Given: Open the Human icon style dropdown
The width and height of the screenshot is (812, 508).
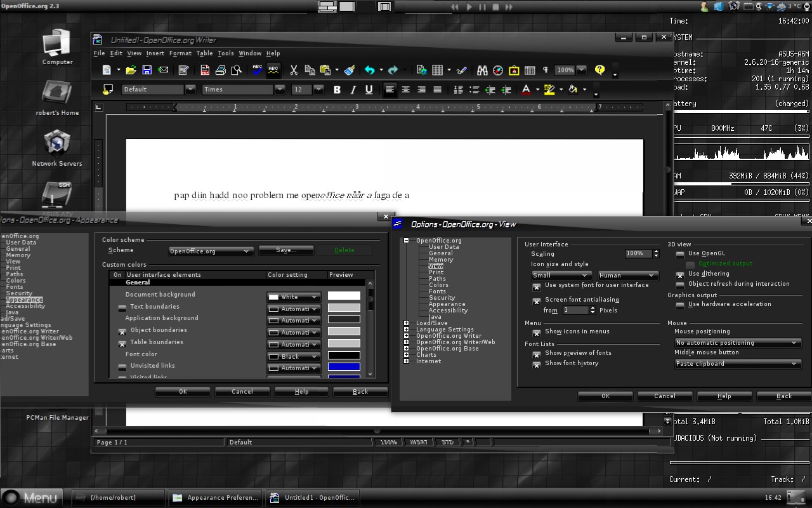Looking at the screenshot, I should (628, 276).
